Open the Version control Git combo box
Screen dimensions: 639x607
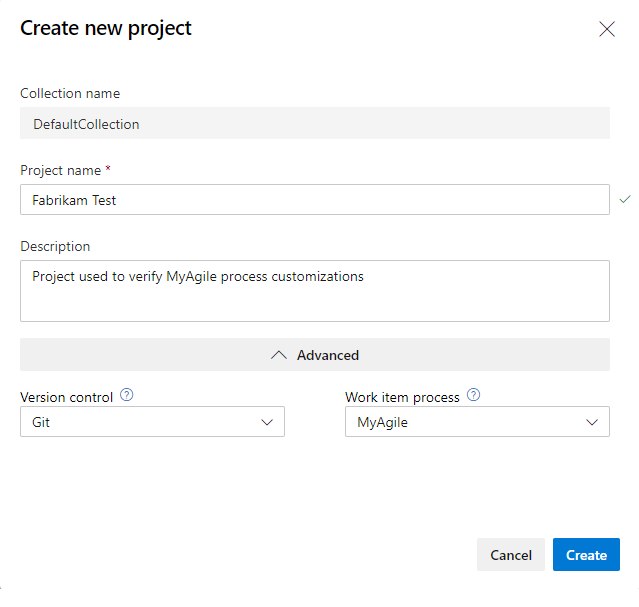(152, 422)
